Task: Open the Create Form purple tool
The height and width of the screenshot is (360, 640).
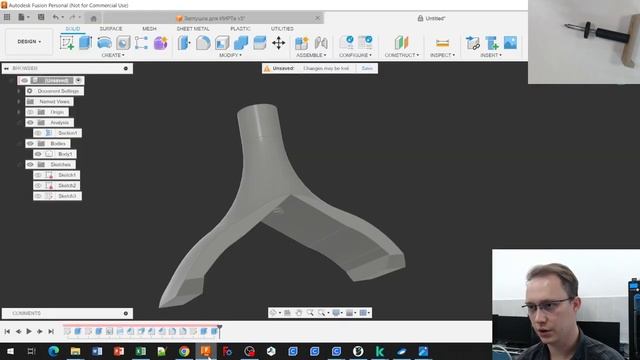Action: (x=160, y=43)
